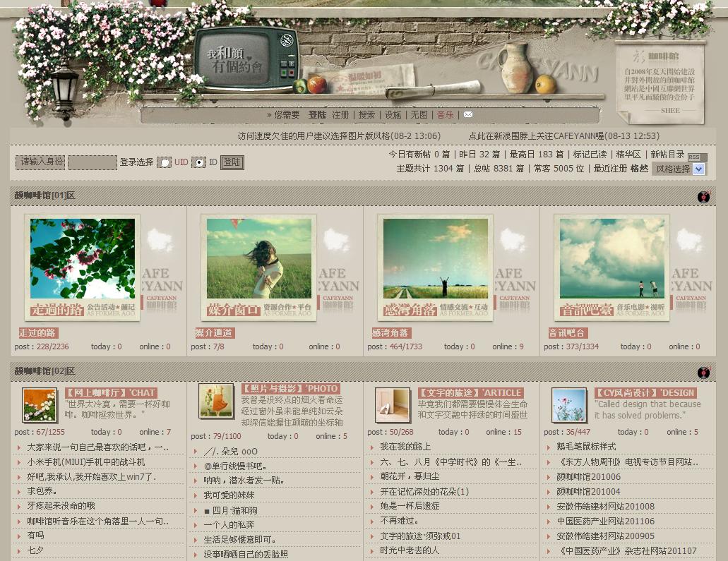Open the mail envelope icon in navigation bar
The height and width of the screenshot is (561, 728).
coord(468,114)
